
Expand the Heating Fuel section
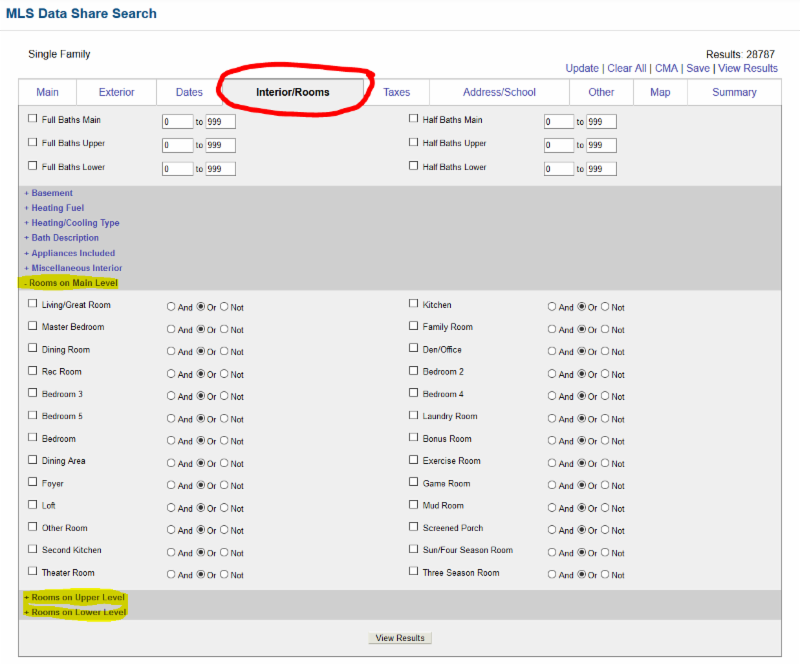(57, 208)
